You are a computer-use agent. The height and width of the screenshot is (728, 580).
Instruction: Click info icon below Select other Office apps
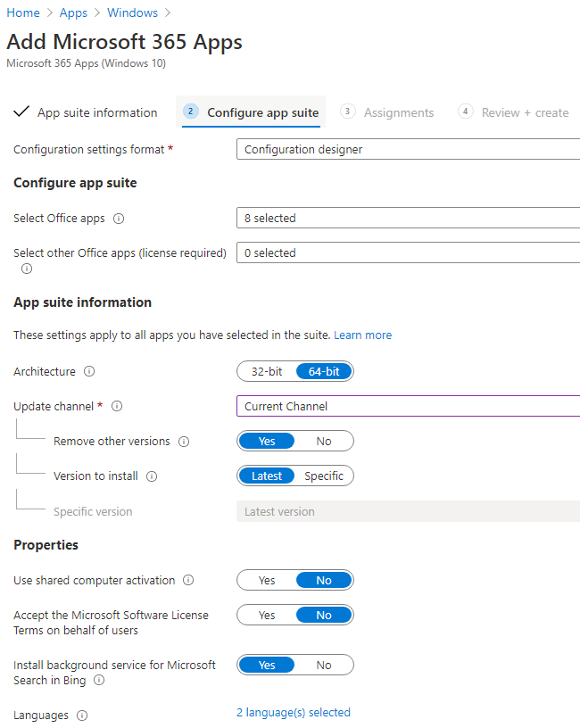[27, 269]
